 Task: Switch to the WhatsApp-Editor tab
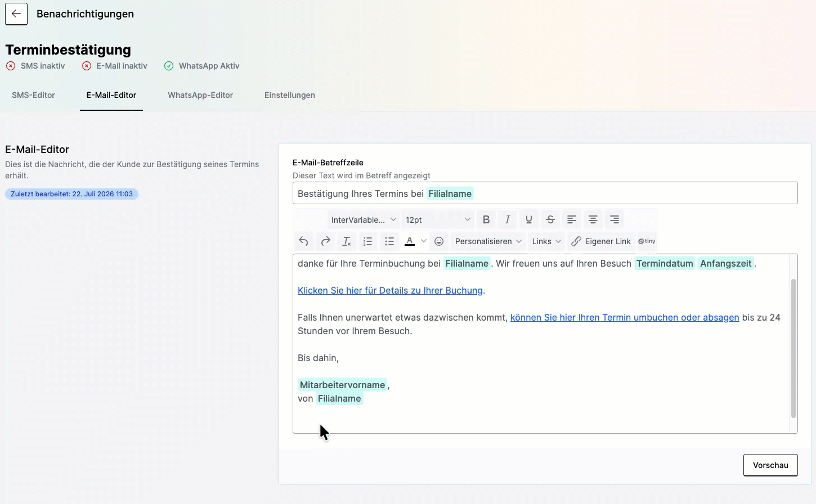pyautogui.click(x=200, y=95)
